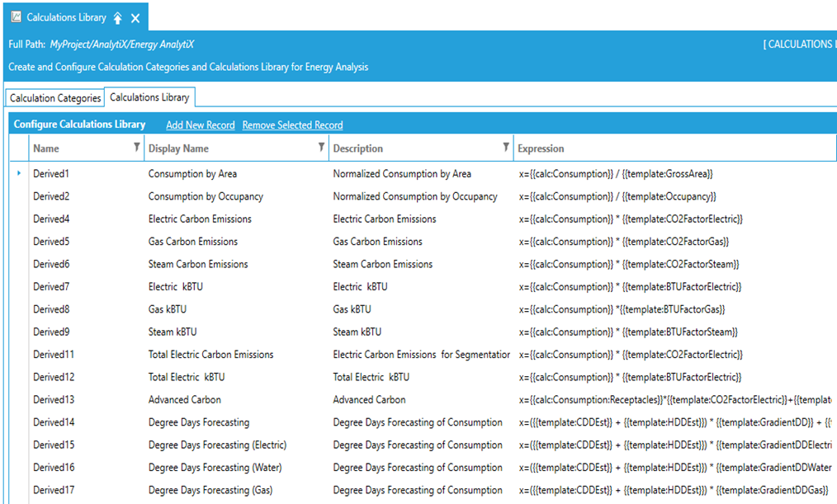Close the Calculations Library document tab
This screenshot has height=504, width=837.
[135, 18]
